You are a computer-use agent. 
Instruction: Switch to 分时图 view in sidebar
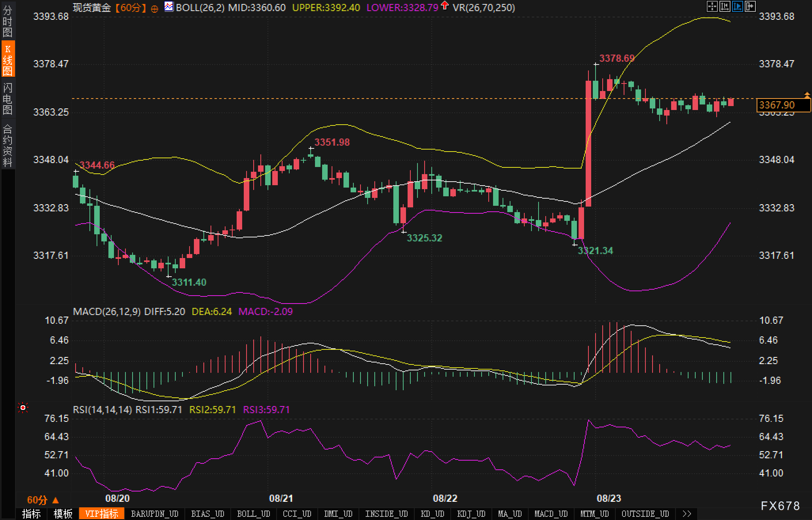click(8, 21)
